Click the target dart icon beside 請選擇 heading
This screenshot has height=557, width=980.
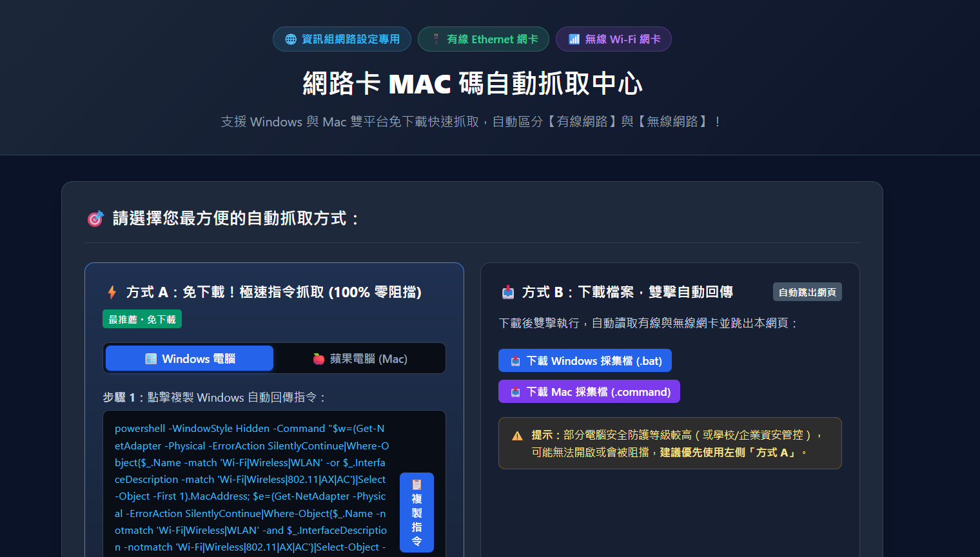[x=95, y=219]
